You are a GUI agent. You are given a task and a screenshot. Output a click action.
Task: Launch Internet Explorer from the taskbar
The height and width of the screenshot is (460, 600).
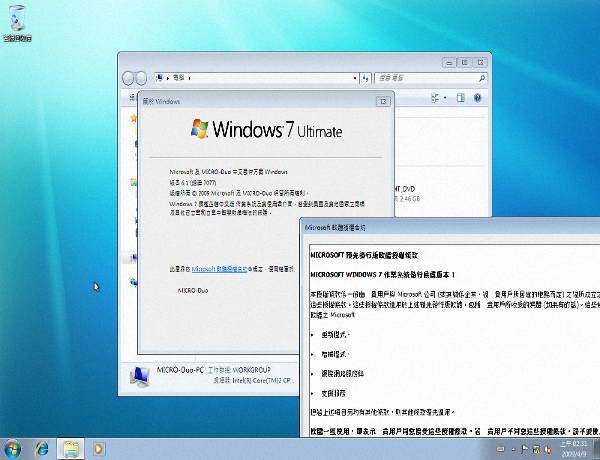pos(43,447)
